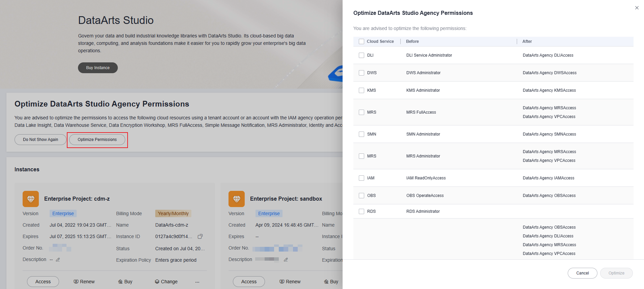644x289 pixels.
Task: Check the IAM service checkbox
Action: (361, 178)
